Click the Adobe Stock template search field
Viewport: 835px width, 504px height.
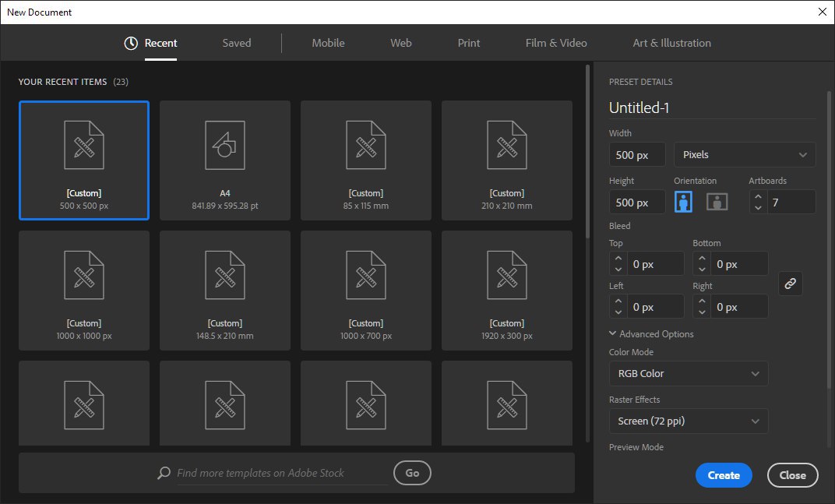click(282, 473)
